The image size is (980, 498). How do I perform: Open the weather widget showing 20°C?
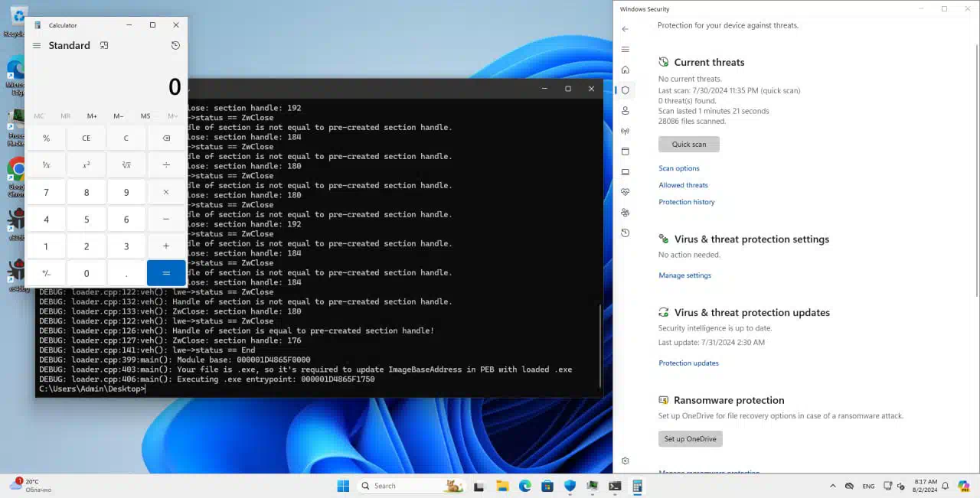coord(31,486)
